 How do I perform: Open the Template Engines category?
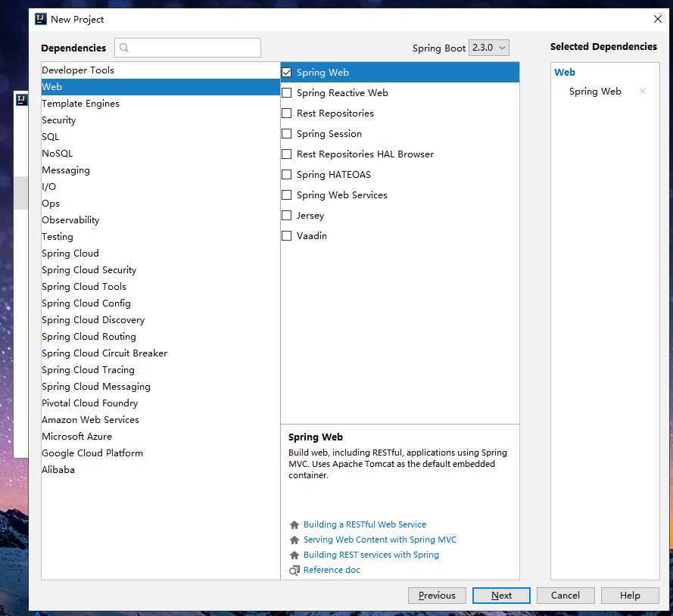[160, 104]
